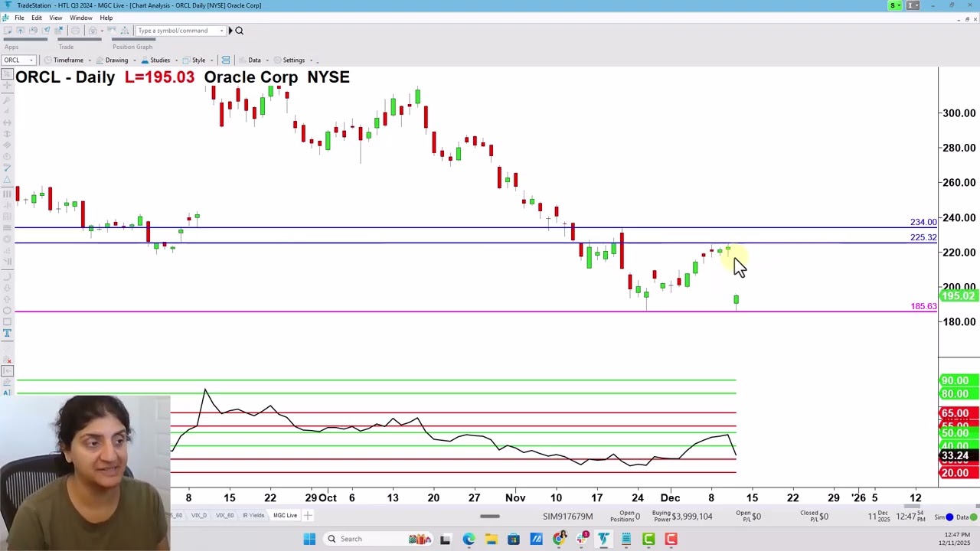Expand the Settings dropdown arrow
This screenshot has height=551, width=980.
click(x=311, y=60)
